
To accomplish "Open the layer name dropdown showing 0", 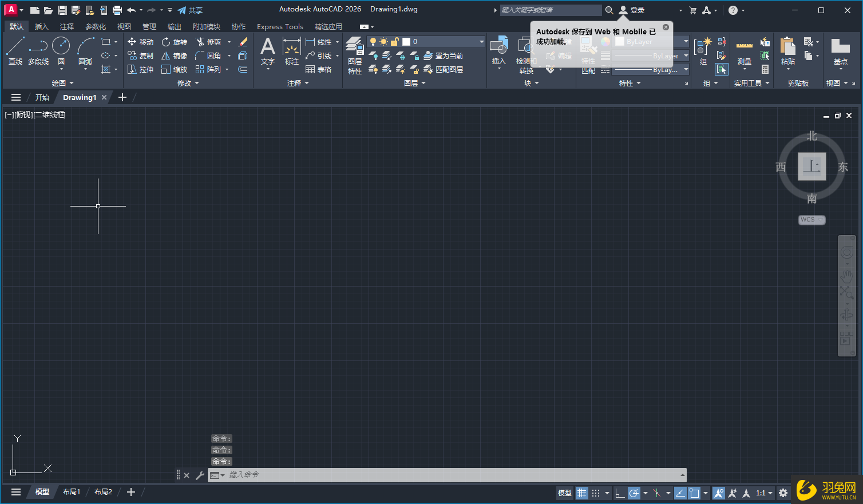I will coord(442,42).
